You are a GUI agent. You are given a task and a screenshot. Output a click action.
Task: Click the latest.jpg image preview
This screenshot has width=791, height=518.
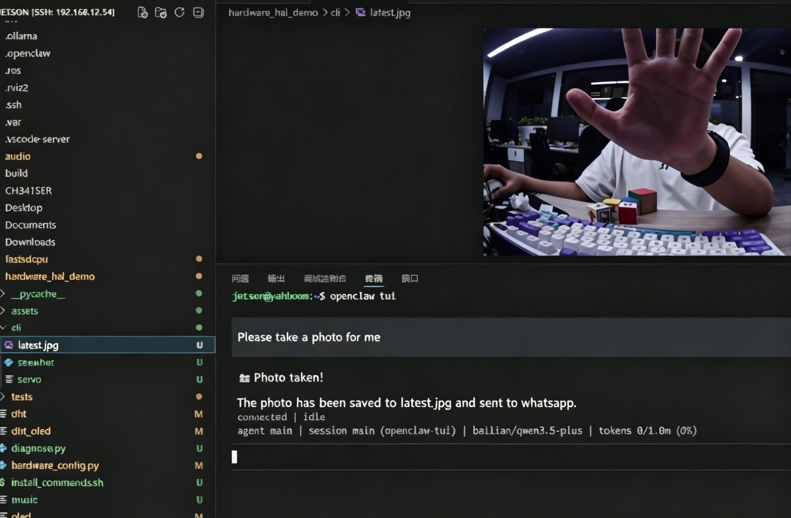pos(637,142)
